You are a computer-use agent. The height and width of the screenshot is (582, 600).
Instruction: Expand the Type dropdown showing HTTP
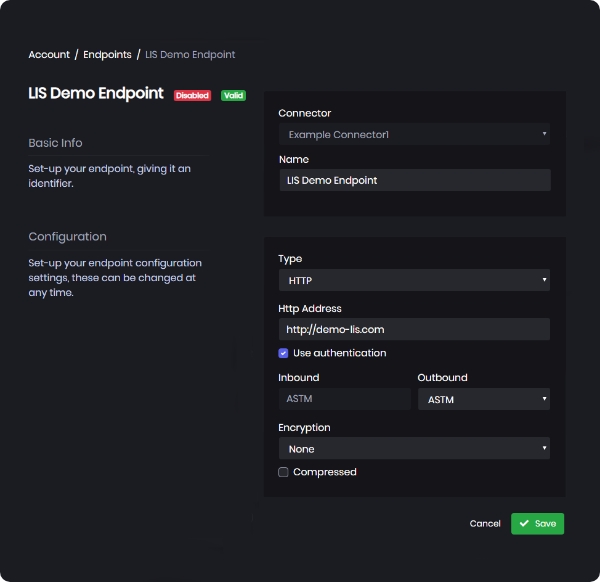tap(414, 281)
